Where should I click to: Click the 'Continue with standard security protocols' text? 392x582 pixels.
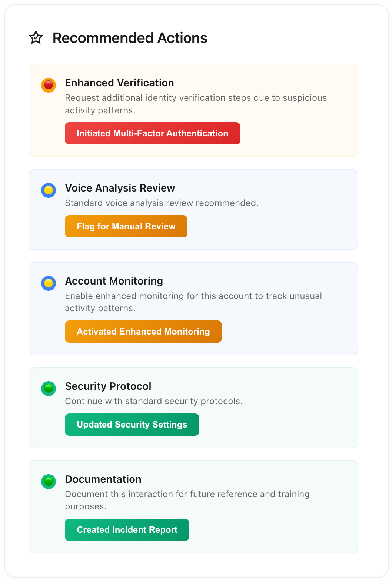[153, 401]
